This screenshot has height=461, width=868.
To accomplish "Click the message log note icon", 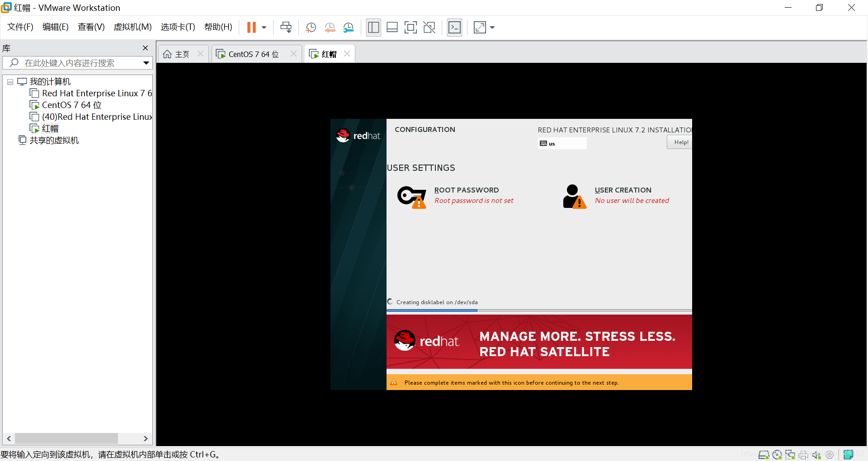I will click(x=849, y=454).
